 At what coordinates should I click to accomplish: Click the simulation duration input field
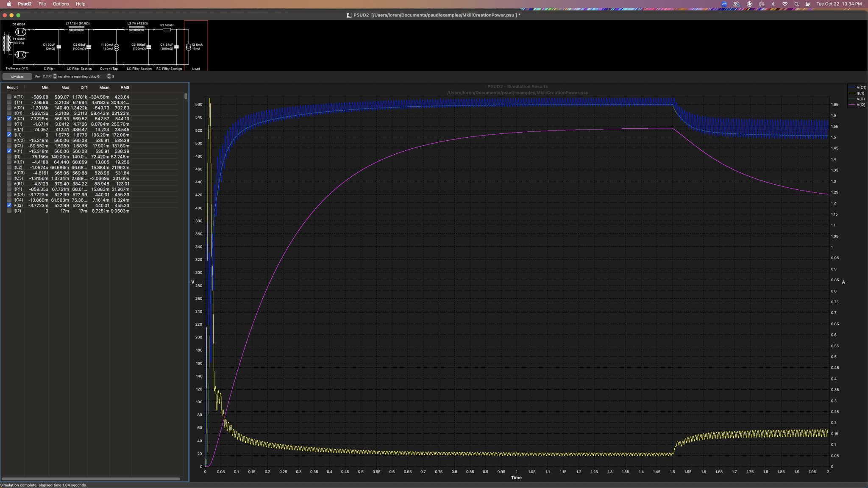pyautogui.click(x=47, y=76)
